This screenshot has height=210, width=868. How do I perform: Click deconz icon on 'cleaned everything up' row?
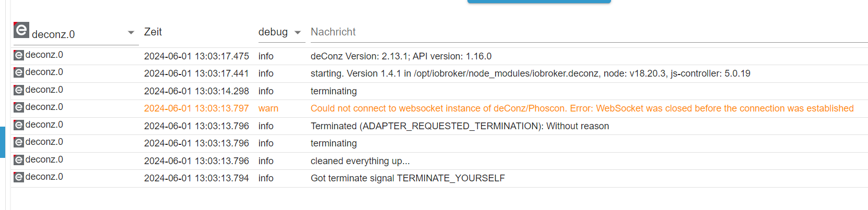19,160
